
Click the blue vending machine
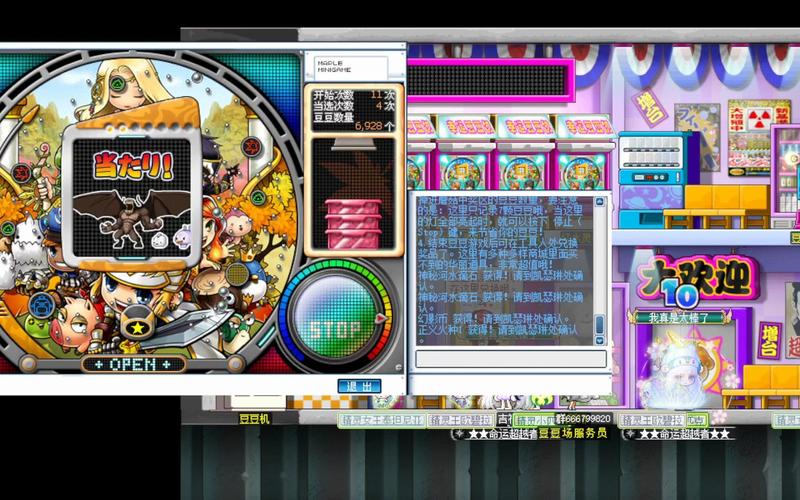click(x=653, y=180)
